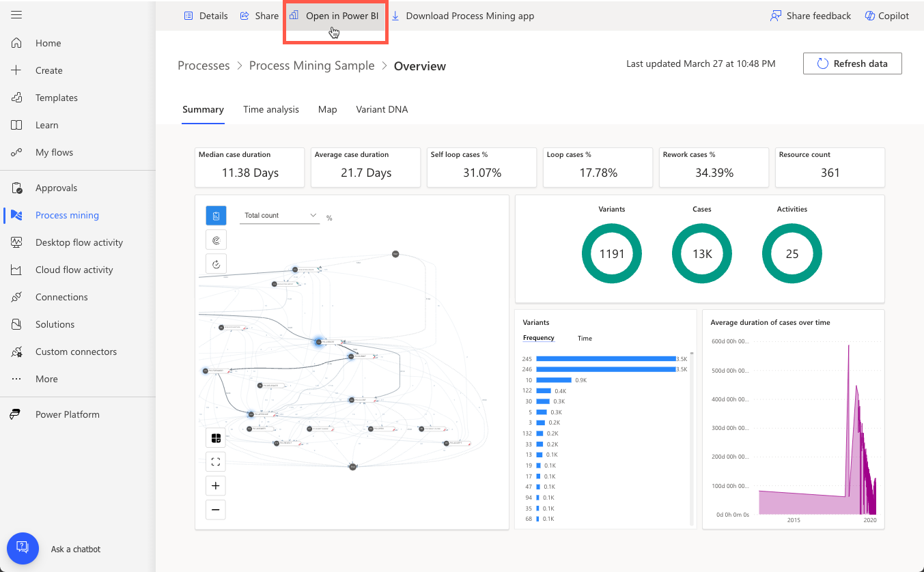Zoom in on the process map
924x572 pixels.
coord(216,486)
